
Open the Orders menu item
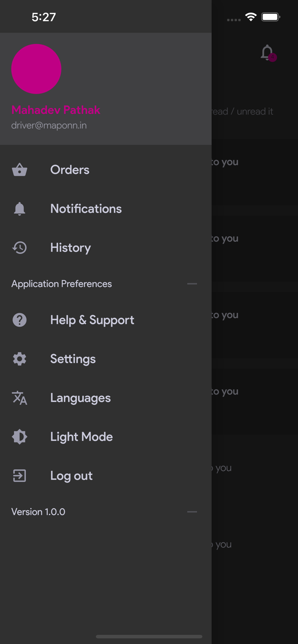coord(70,170)
